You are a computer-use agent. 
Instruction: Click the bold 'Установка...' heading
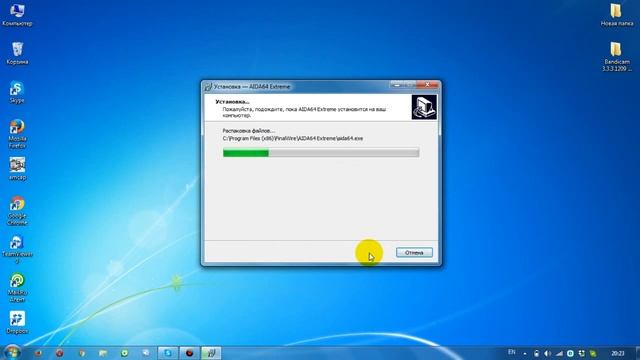click(x=232, y=102)
